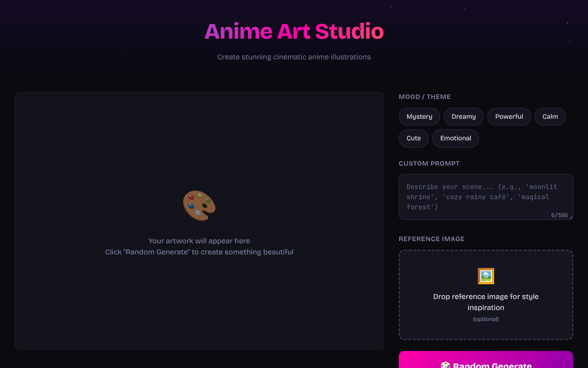The height and width of the screenshot is (368, 588).
Task: Click the (optional) label in drop zone
Action: point(486,319)
